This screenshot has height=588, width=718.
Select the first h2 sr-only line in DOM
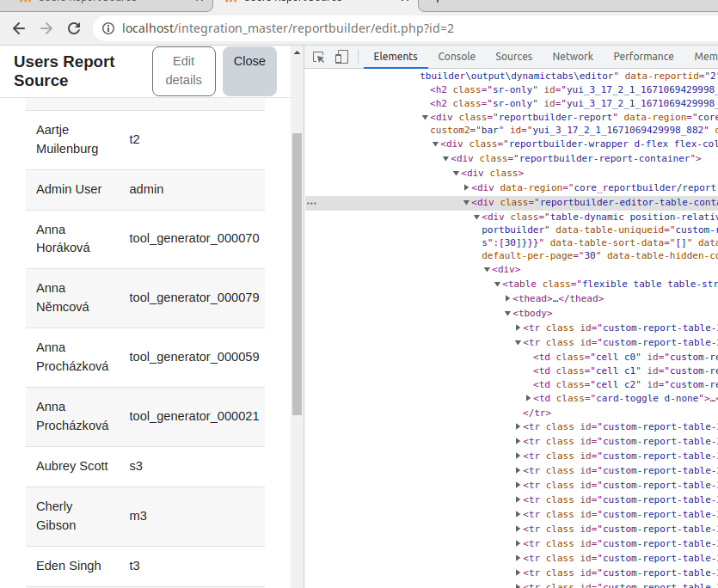pos(573,89)
